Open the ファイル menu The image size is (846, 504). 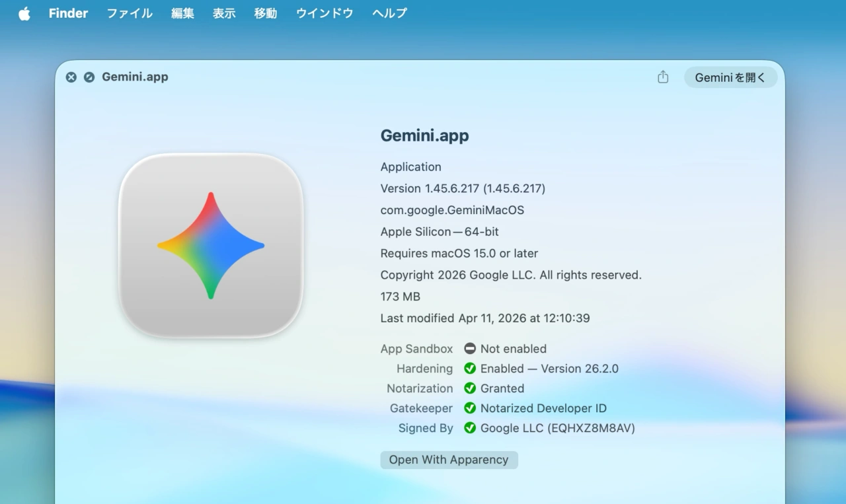coord(129,13)
